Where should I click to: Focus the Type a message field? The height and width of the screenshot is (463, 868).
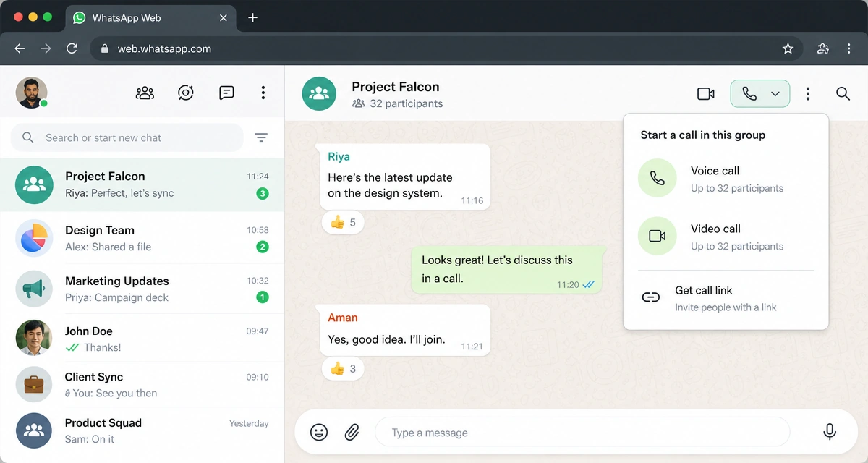click(582, 433)
